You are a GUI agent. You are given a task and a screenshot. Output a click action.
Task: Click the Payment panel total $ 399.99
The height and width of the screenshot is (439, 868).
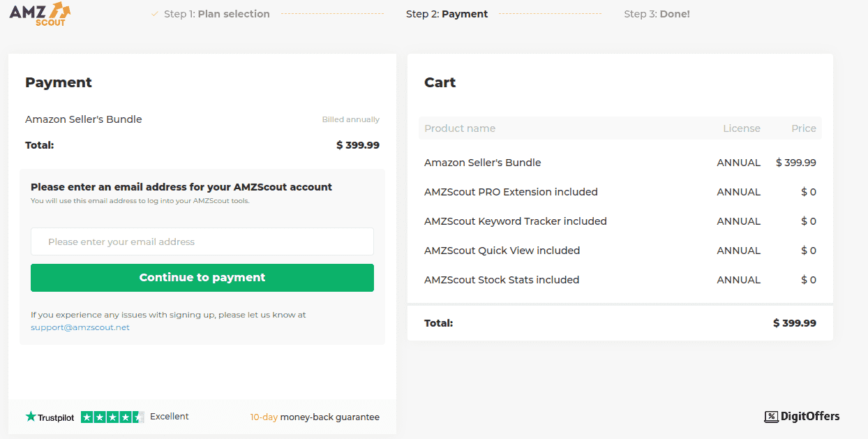tap(358, 145)
